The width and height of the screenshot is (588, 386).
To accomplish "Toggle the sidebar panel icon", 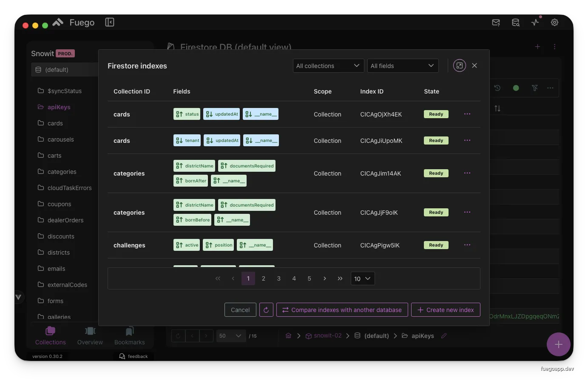I will (x=110, y=22).
